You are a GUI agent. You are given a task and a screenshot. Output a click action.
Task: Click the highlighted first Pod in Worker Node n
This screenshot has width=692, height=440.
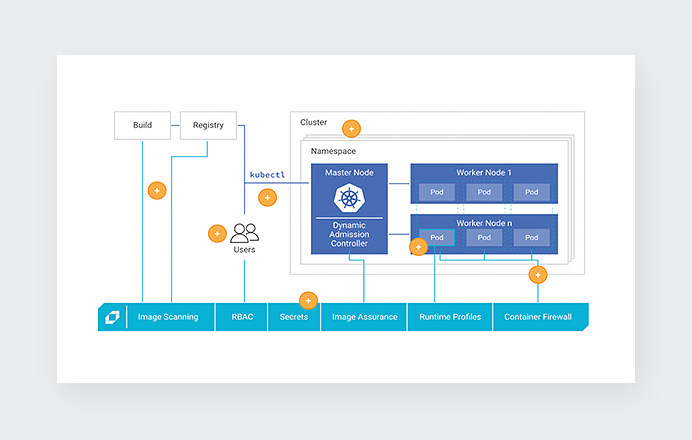[x=437, y=237]
